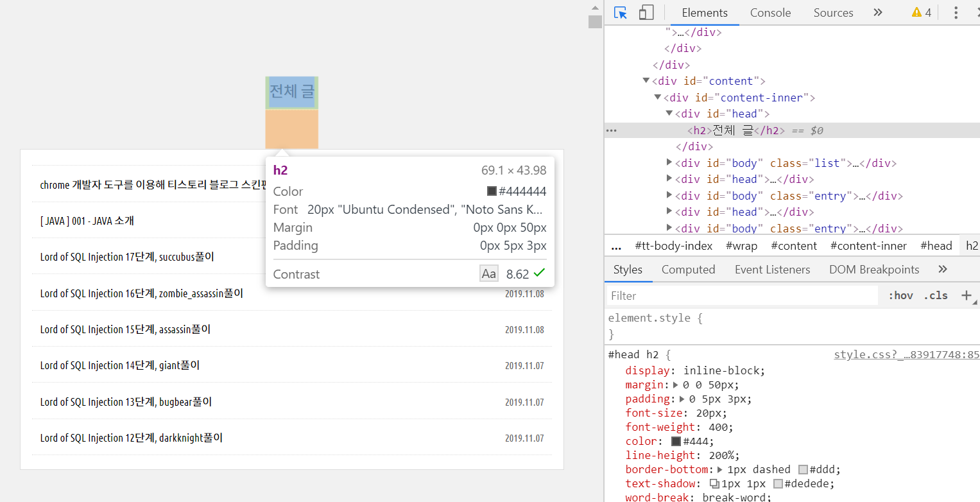The height and width of the screenshot is (502, 980).
Task: Open the darkknight풀이 12단계 post
Action: 131,438
